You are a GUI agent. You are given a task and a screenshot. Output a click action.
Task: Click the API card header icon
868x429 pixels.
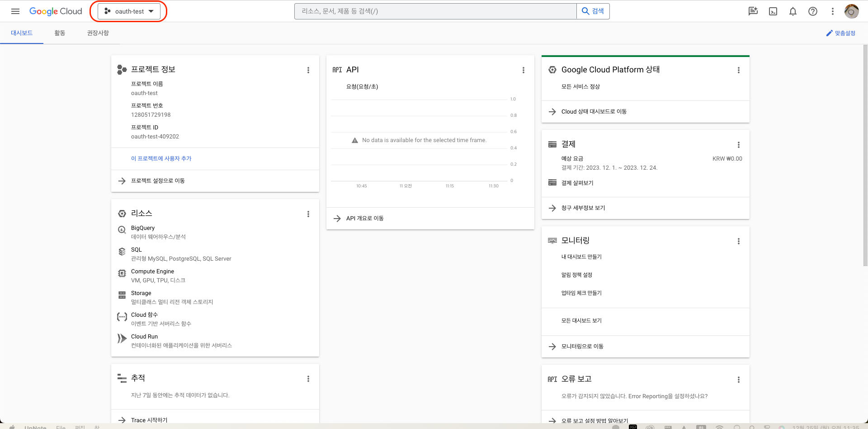click(337, 70)
